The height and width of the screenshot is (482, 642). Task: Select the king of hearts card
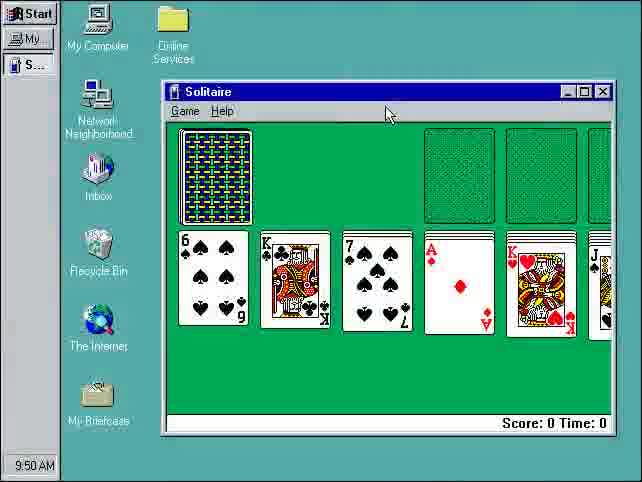click(x=541, y=290)
